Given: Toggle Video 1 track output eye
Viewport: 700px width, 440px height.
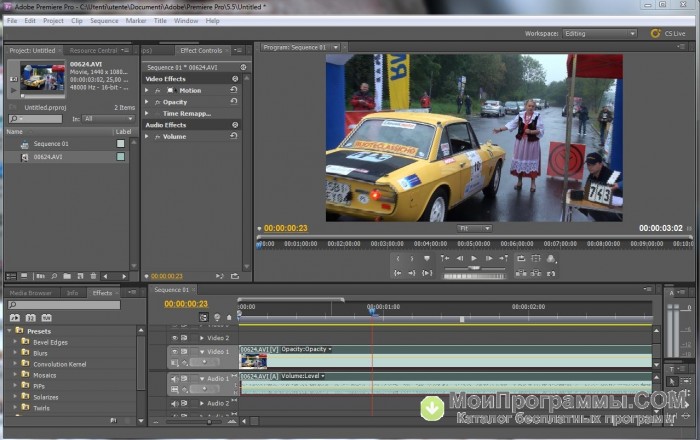Looking at the screenshot, I should point(175,352).
